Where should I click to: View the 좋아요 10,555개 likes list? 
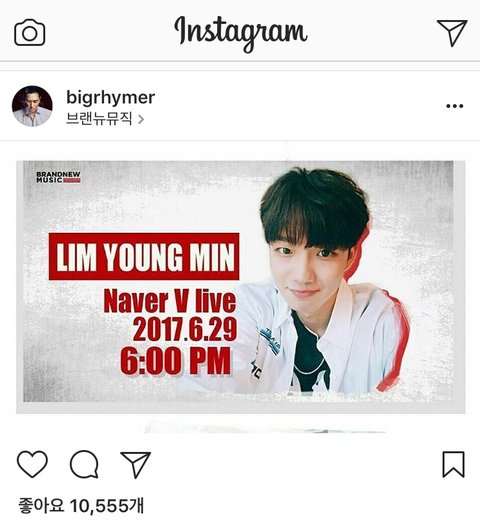(81, 506)
